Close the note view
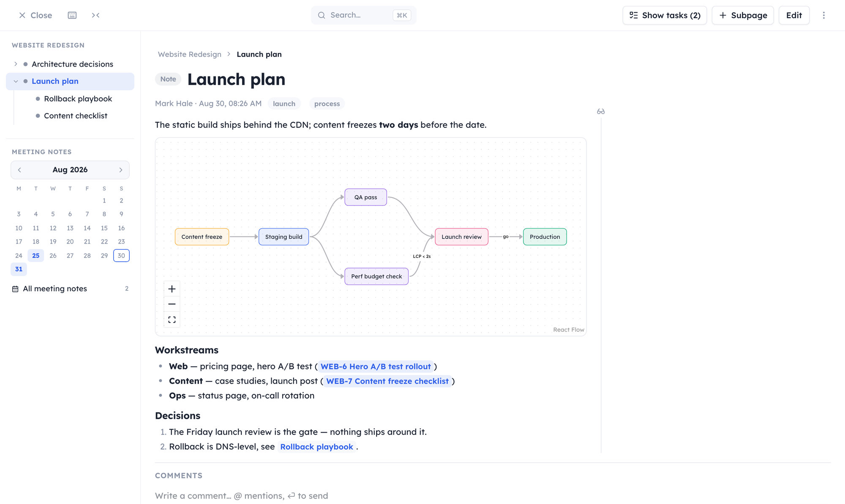 (35, 15)
